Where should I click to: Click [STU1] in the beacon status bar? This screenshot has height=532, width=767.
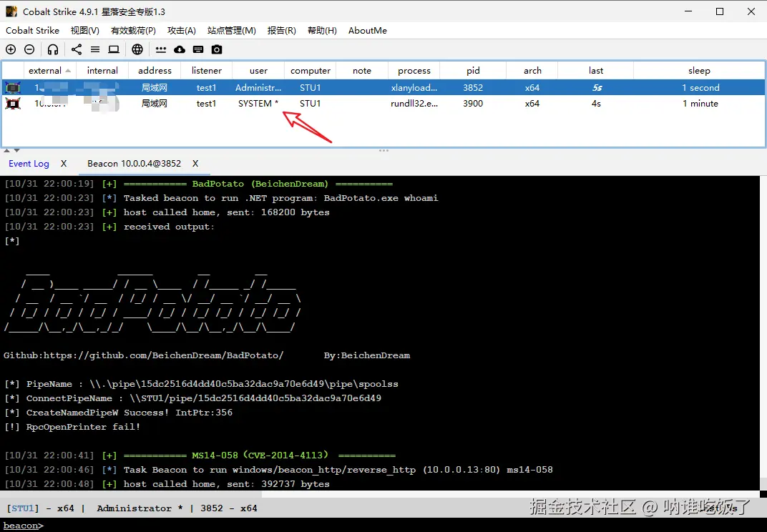[x=22, y=508]
